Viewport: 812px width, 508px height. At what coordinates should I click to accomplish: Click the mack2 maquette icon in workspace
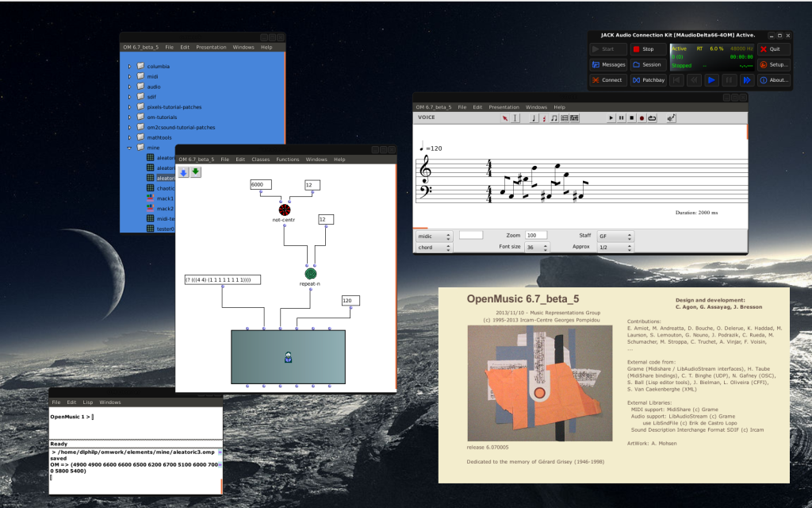pos(150,208)
